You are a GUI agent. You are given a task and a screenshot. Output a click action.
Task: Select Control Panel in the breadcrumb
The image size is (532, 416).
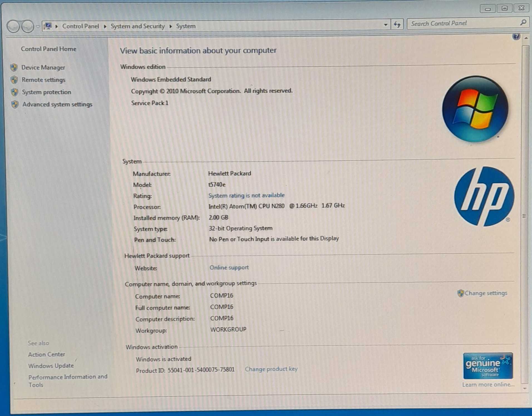(80, 26)
